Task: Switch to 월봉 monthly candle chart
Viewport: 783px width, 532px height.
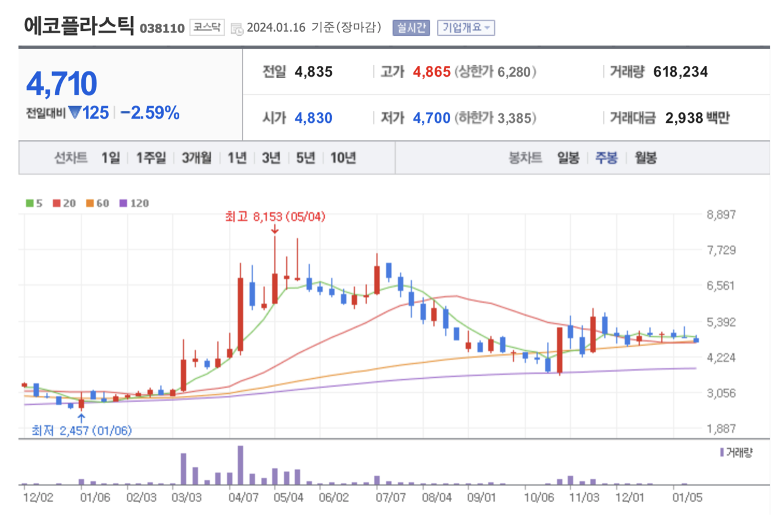Action: point(645,158)
